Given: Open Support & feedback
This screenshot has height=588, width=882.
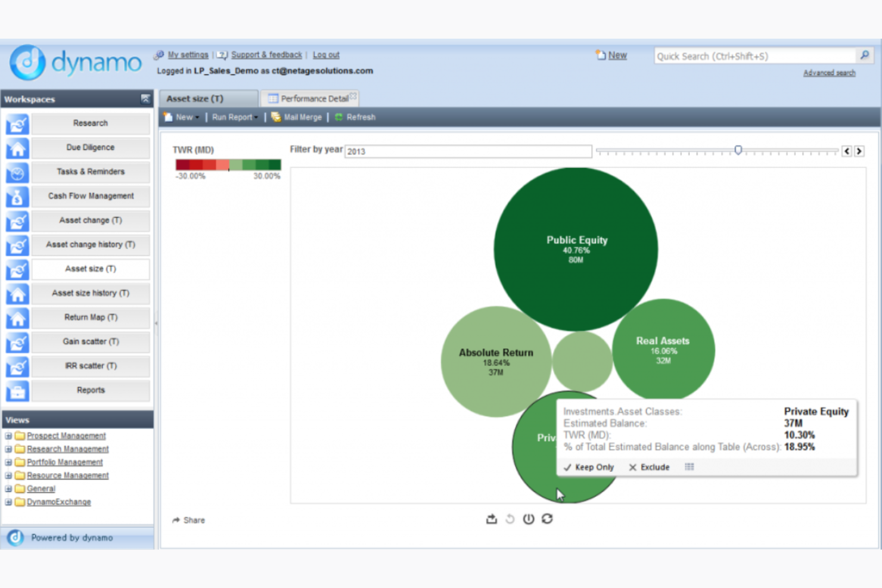Looking at the screenshot, I should click(x=266, y=55).
